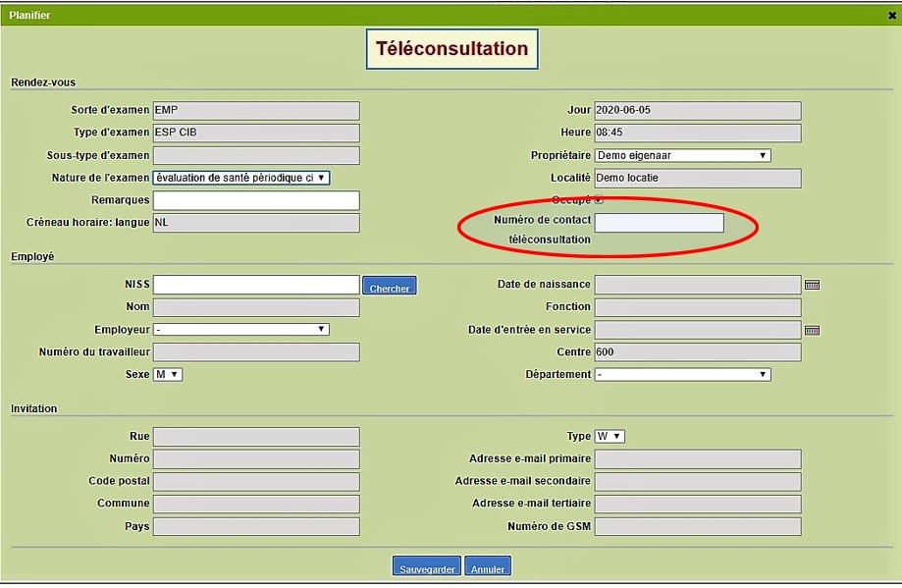Image resolution: width=902 pixels, height=588 pixels.
Task: Focus the NISS input field
Action: 256,285
